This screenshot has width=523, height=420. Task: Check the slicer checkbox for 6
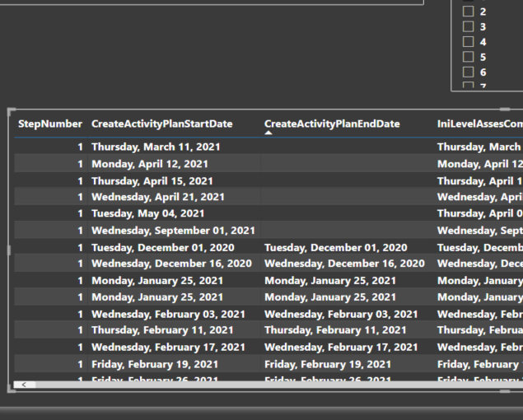(469, 72)
